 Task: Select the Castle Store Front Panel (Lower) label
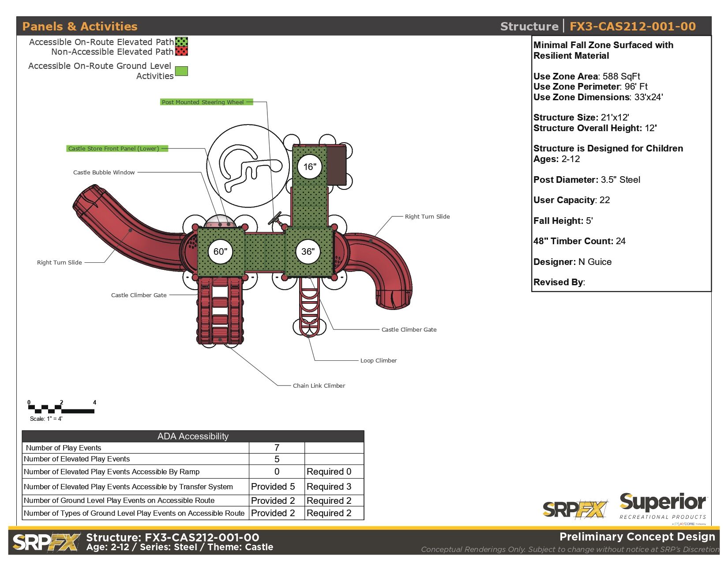coord(113,149)
